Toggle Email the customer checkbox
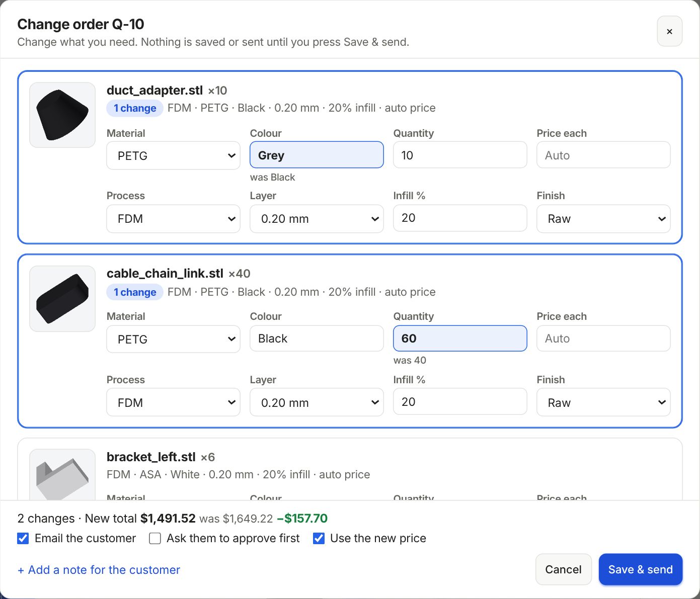The image size is (700, 599). point(23,539)
